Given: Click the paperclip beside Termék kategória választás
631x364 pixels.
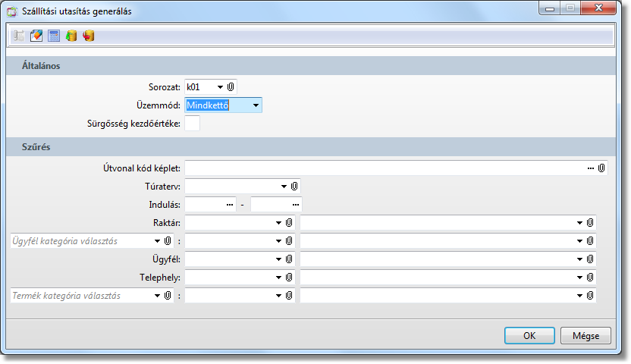Looking at the screenshot, I should click(168, 296).
